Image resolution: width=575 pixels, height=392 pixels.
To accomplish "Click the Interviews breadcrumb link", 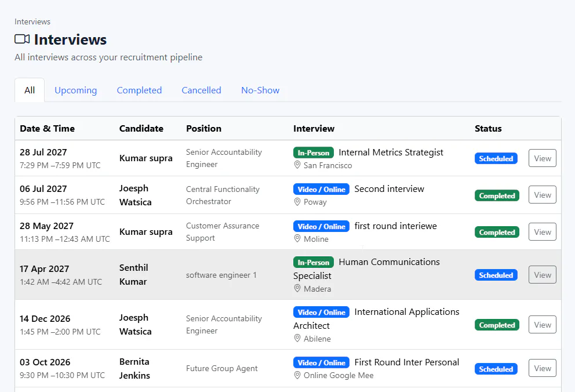I will click(x=32, y=21).
